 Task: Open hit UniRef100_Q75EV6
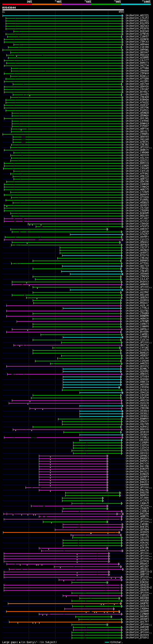tap(137, 34)
